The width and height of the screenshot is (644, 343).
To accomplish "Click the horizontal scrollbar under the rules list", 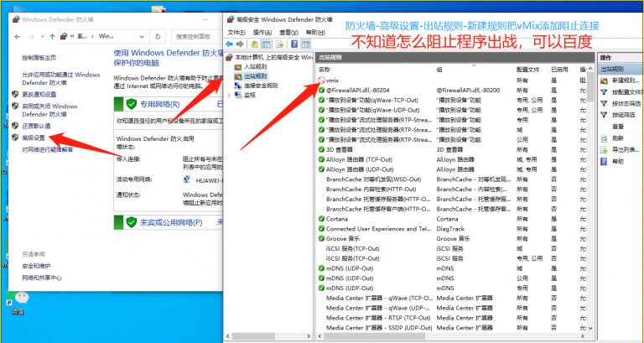I will point(451,336).
